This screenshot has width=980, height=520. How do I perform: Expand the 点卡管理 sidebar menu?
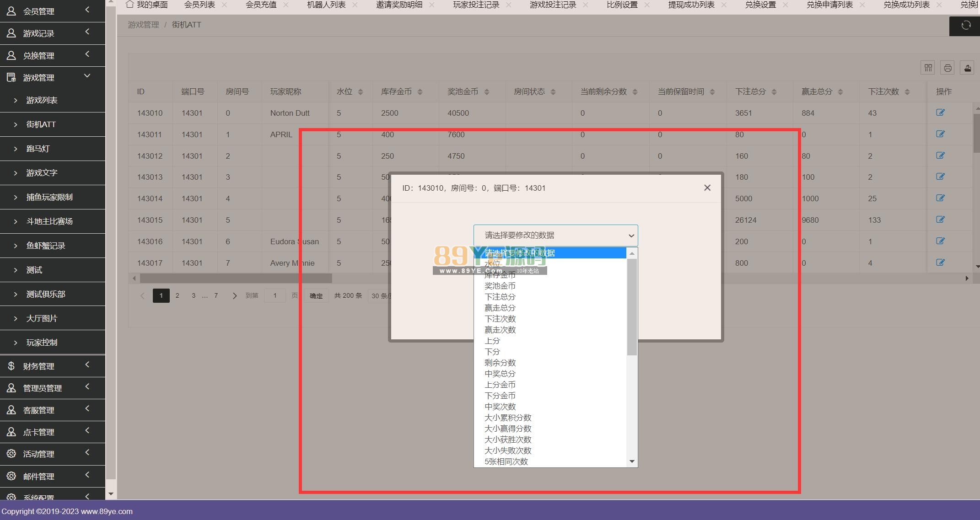[53, 432]
